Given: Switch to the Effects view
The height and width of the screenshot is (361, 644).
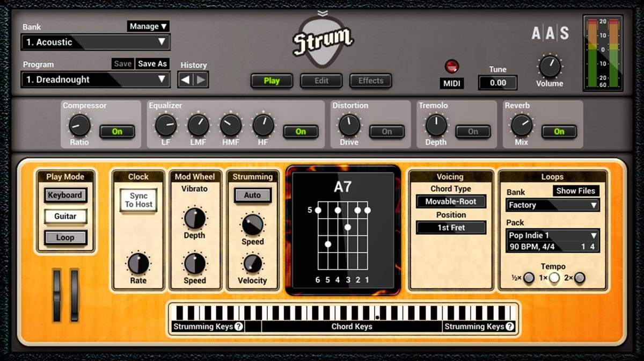Looking at the screenshot, I should pos(371,81).
